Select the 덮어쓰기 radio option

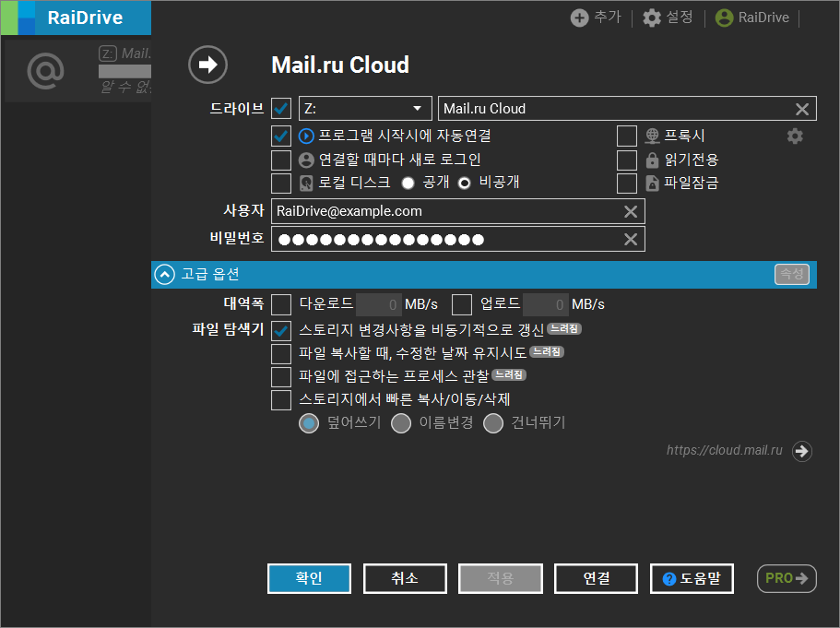tap(309, 423)
